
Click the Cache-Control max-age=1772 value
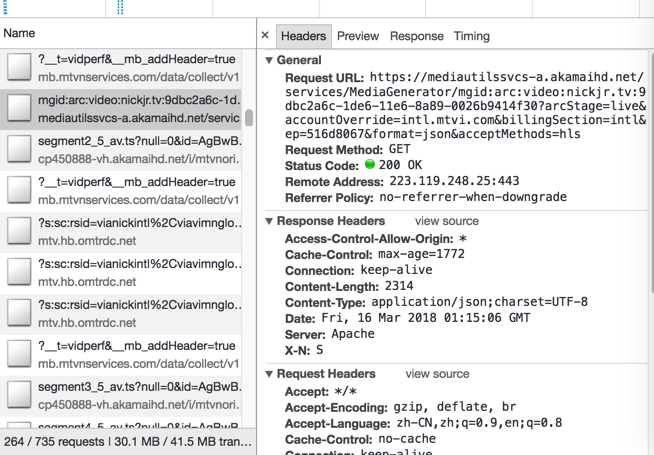pos(421,254)
